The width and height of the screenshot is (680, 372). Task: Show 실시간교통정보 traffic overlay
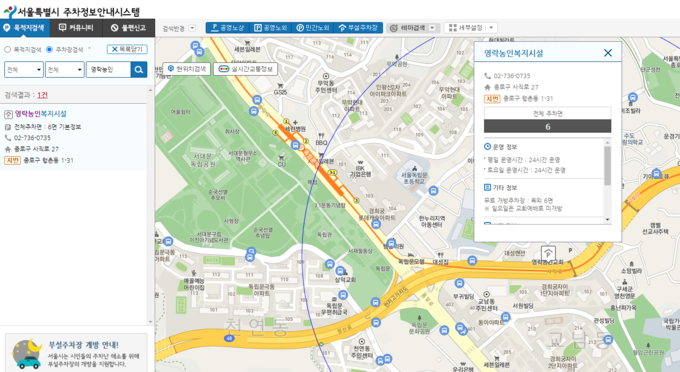click(245, 69)
